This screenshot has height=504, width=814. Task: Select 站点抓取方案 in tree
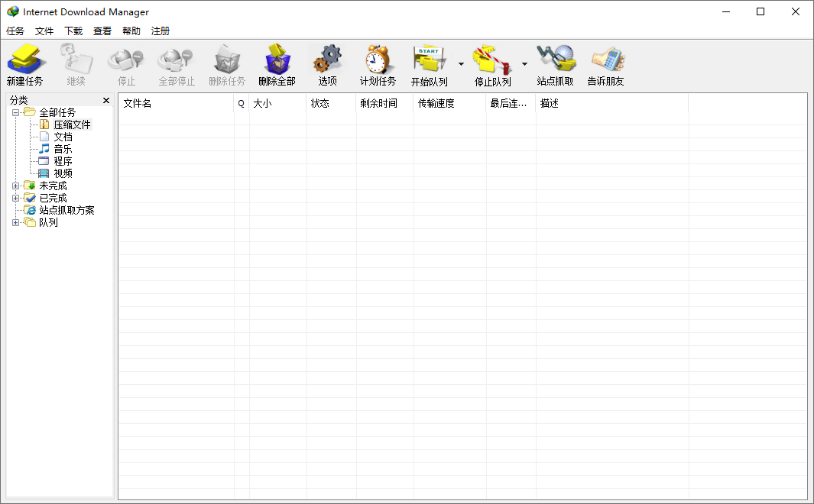(x=66, y=210)
